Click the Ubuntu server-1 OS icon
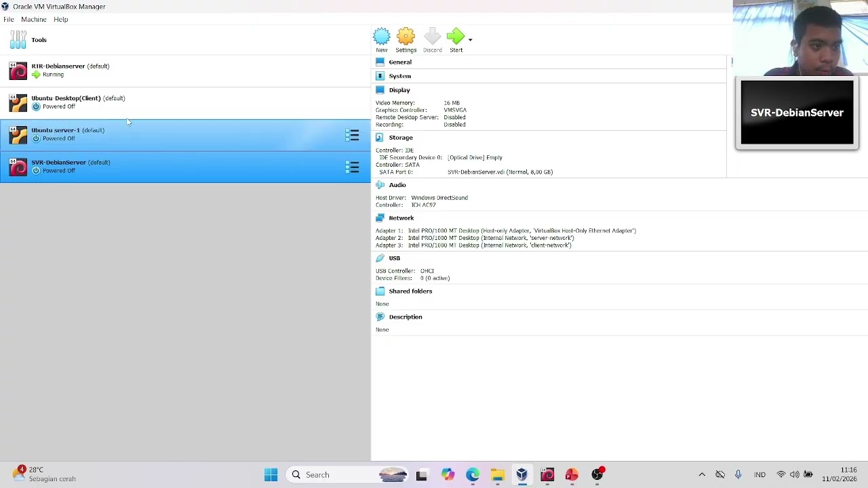Screen dimensions: 868x488 point(18,135)
